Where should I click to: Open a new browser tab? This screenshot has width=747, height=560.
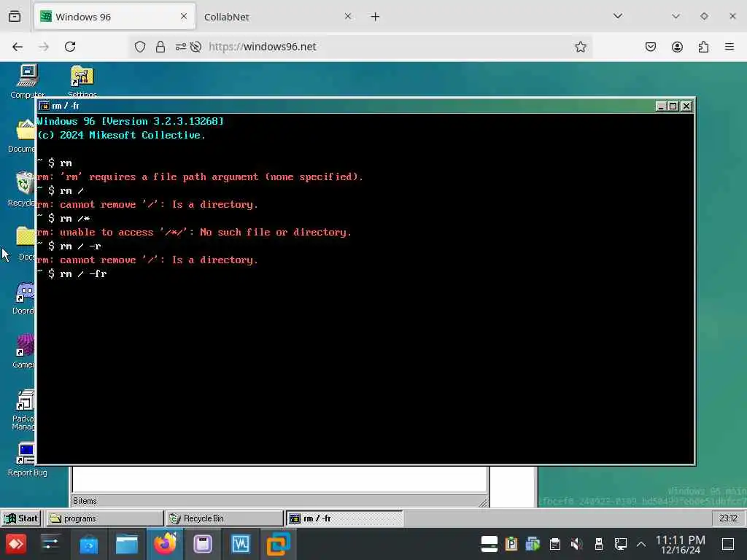(x=376, y=17)
